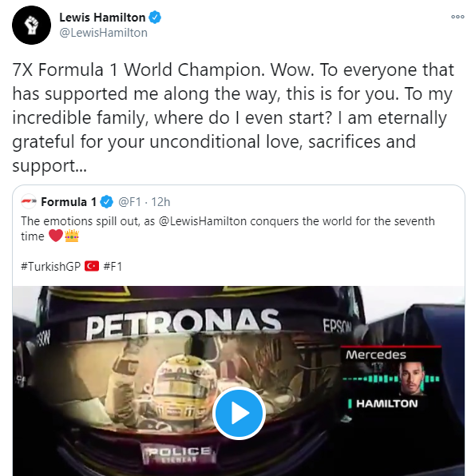The image size is (471, 476).
Task: Click the Mercedes HAMILTON driver overlay in video
Action: (391, 379)
